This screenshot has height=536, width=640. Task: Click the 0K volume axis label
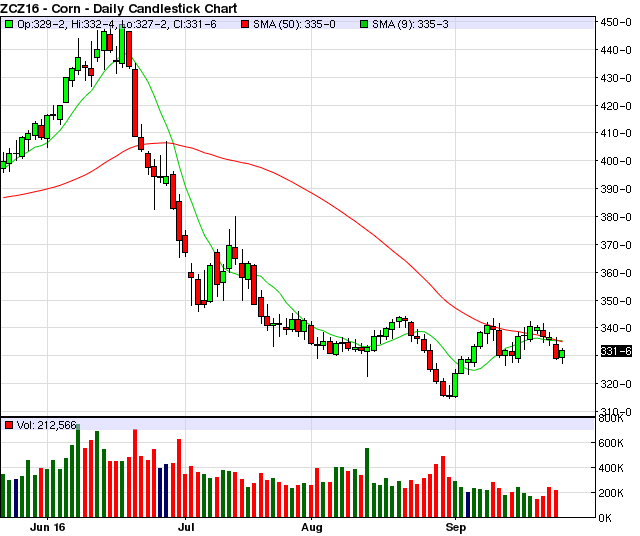point(605,518)
